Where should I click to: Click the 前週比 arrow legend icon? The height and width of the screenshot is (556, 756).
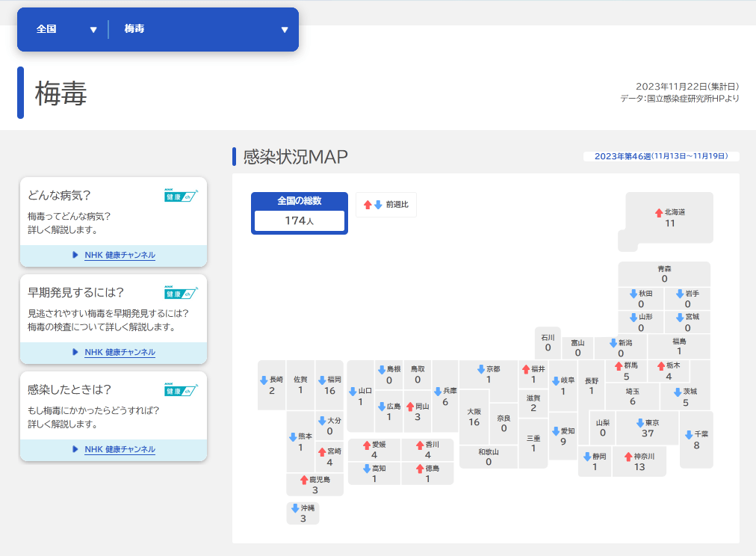point(373,205)
